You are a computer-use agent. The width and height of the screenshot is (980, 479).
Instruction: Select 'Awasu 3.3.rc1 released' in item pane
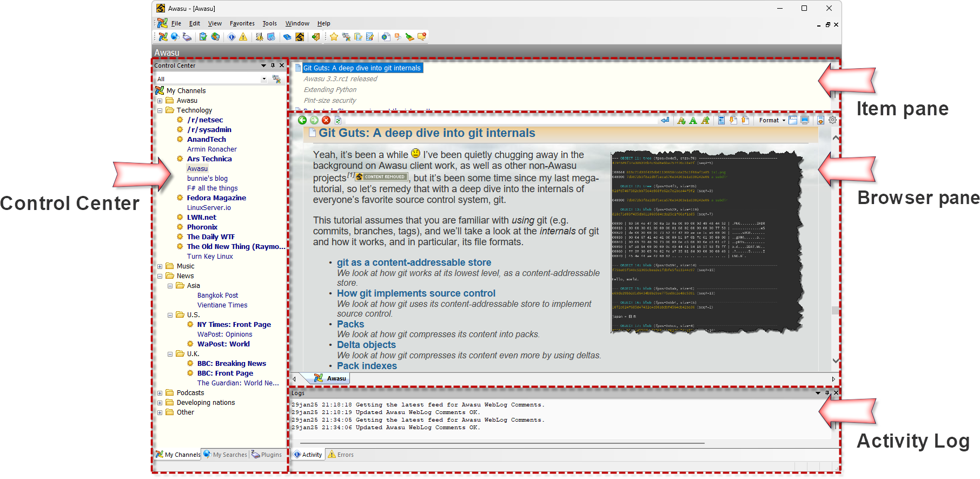tap(340, 79)
